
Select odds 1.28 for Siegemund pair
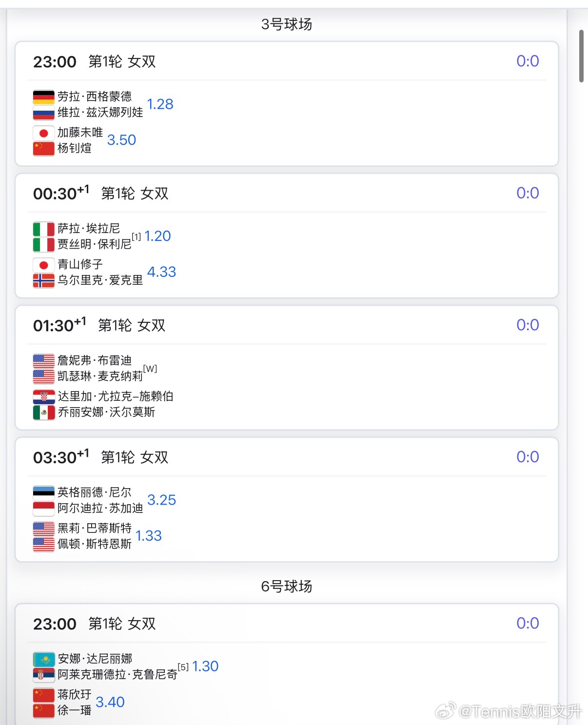(x=160, y=104)
